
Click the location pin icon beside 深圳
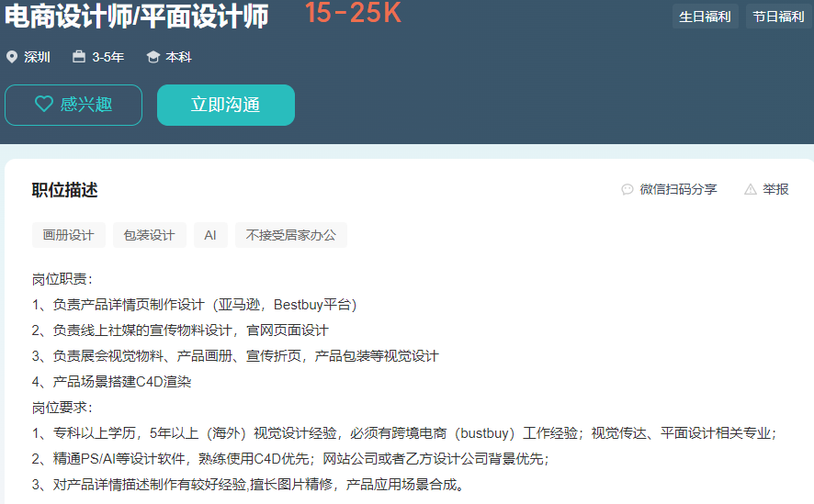tap(12, 57)
